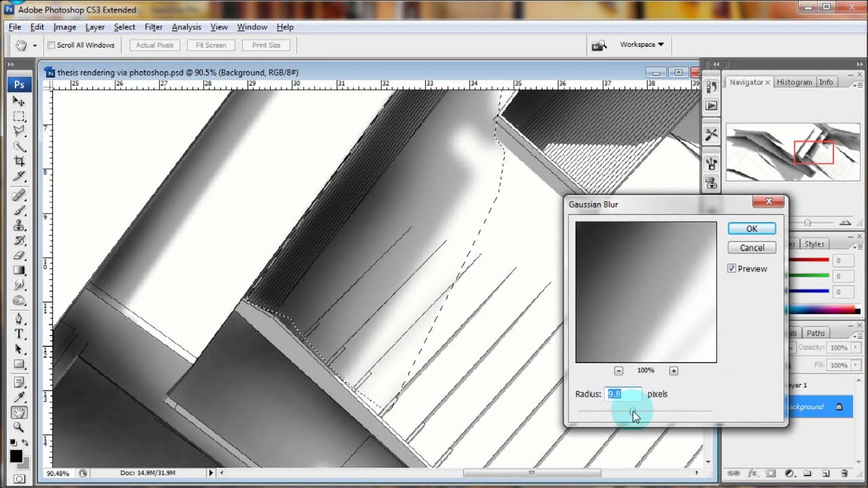Click the foreground color swatch
Image resolution: width=868 pixels, height=488 pixels.
point(16,456)
